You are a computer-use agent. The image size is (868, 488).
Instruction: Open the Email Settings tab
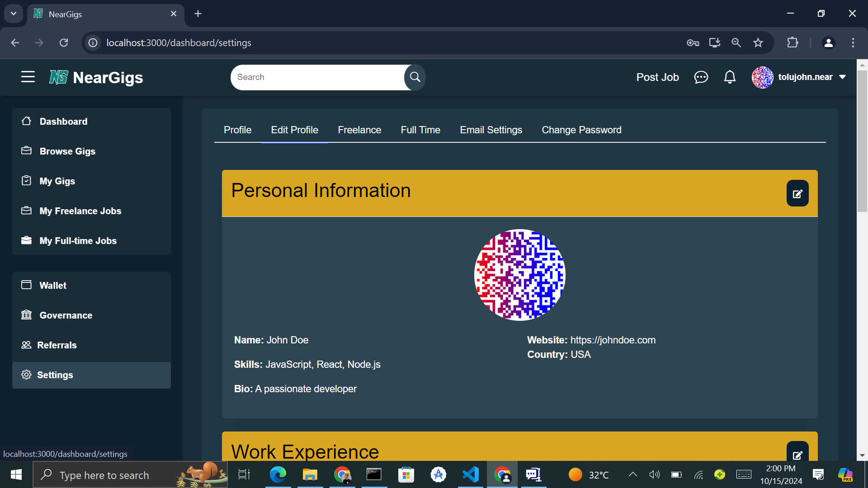(x=491, y=130)
